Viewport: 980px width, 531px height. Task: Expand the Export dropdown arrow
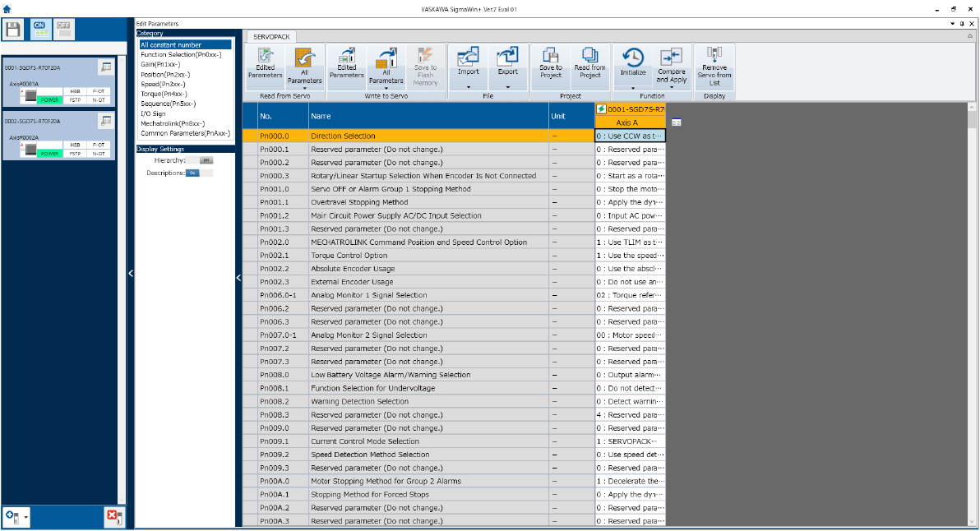coord(508,87)
